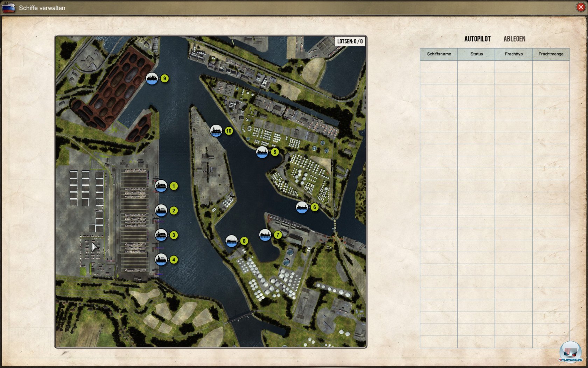Close the Schiffe verwalten window
Image resolution: width=588 pixels, height=368 pixels.
[581, 7]
